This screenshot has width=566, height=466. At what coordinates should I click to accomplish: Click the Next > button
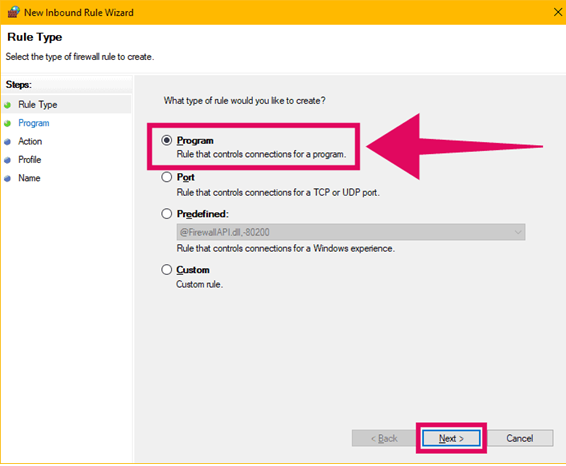(451, 438)
